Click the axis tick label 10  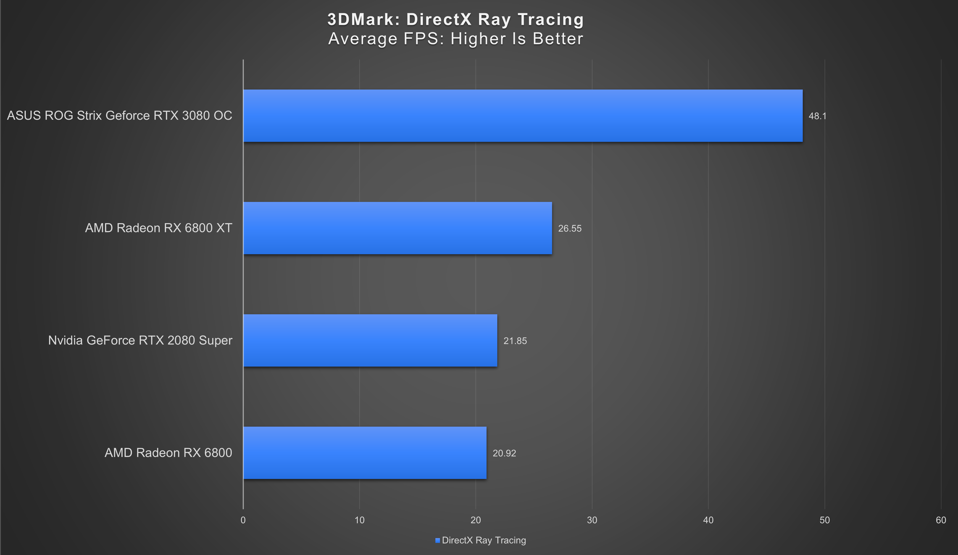[x=359, y=520]
